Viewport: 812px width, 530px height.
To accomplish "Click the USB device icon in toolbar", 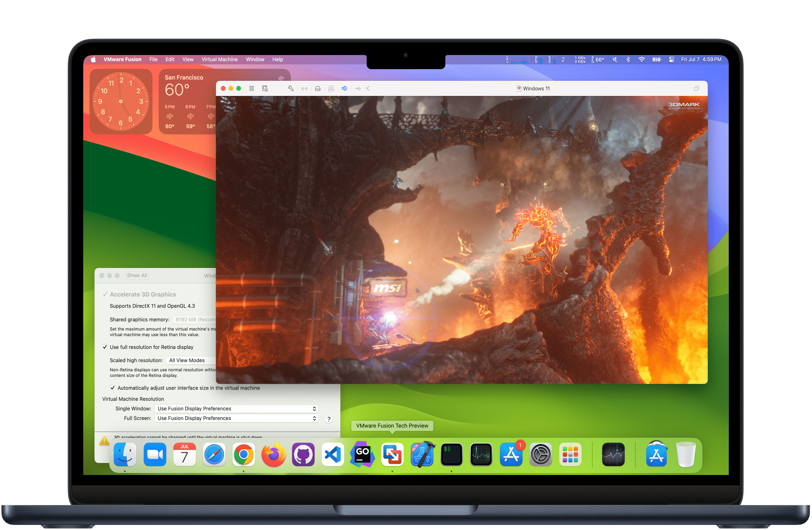I will (358, 88).
